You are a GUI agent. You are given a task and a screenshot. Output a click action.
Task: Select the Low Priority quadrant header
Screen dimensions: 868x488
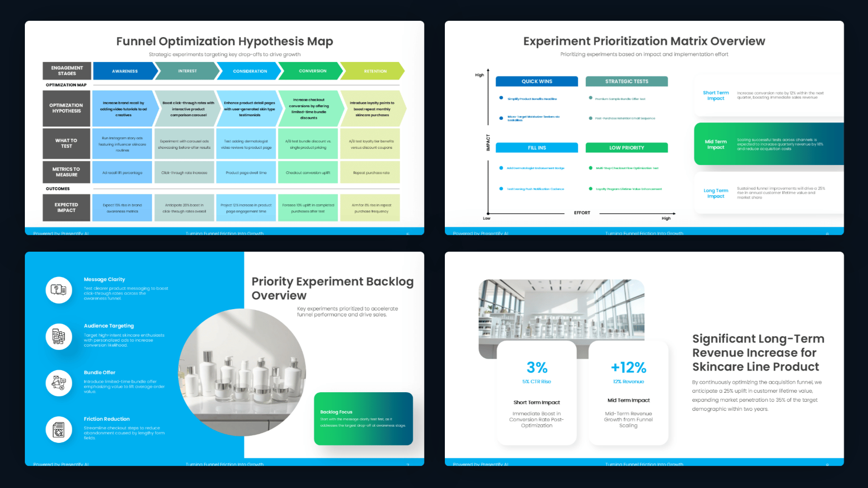pyautogui.click(x=627, y=148)
